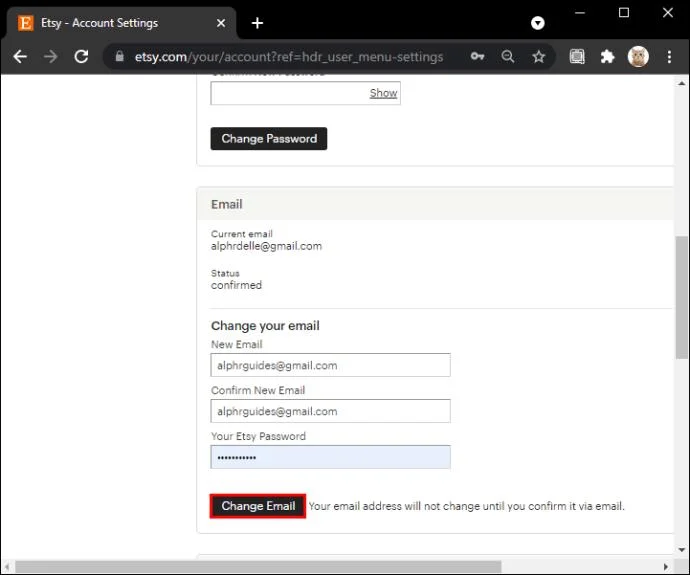Close the Chrome window
The height and width of the screenshot is (575, 690).
668,13
